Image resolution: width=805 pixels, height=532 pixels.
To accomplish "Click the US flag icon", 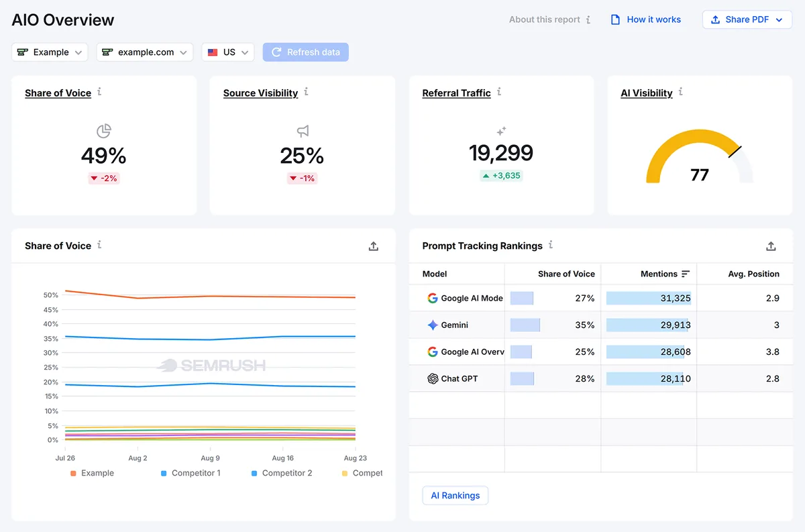I will (x=213, y=52).
